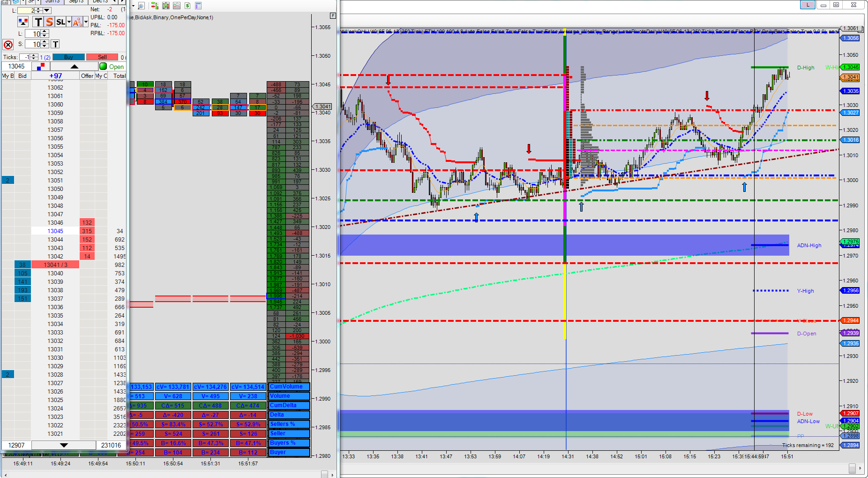The image size is (868, 478).
Task: Click offer size 315 at 13045
Action: coord(87,231)
